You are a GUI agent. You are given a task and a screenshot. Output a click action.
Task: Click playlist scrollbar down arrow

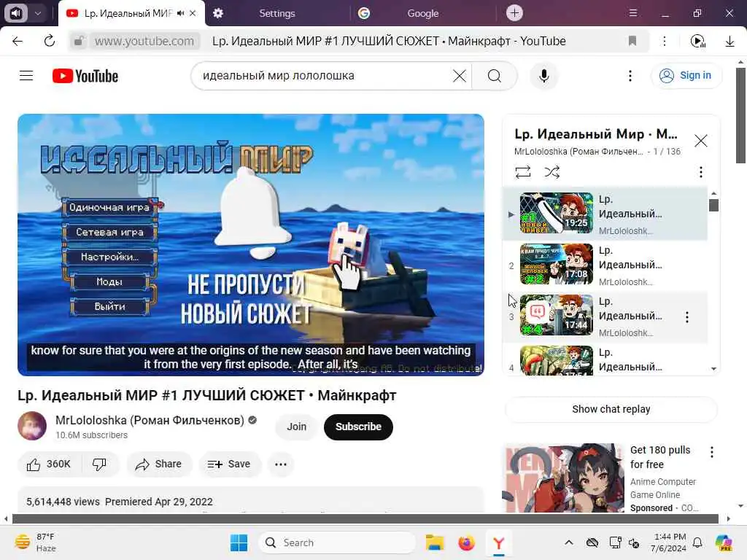pyautogui.click(x=713, y=368)
